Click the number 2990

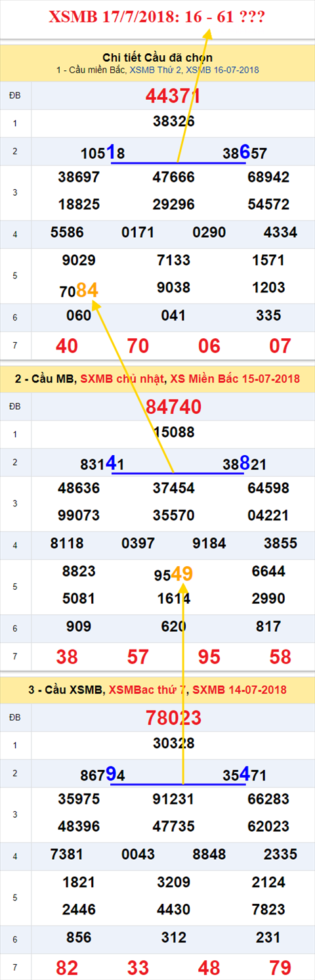click(268, 598)
